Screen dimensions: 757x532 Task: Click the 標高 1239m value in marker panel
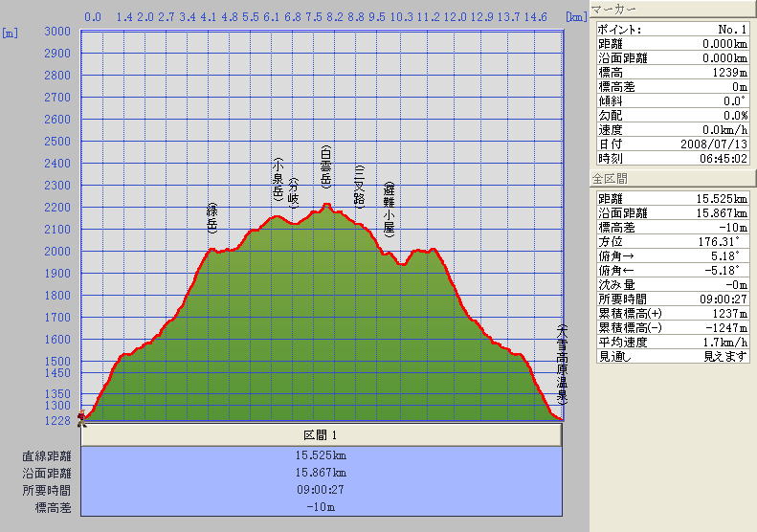[729, 73]
